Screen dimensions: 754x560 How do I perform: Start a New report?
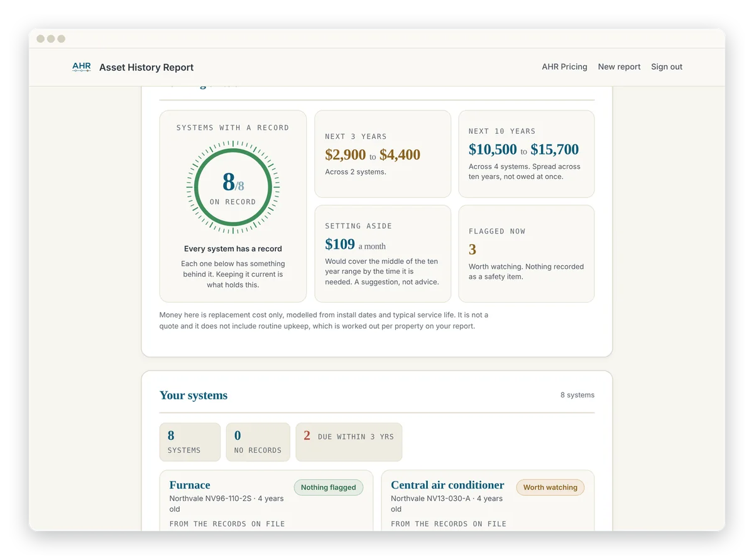pos(619,67)
